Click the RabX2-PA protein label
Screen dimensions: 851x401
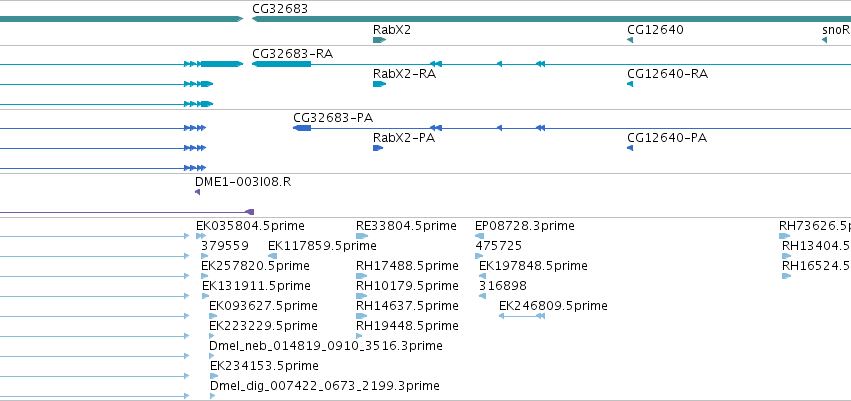[404, 138]
